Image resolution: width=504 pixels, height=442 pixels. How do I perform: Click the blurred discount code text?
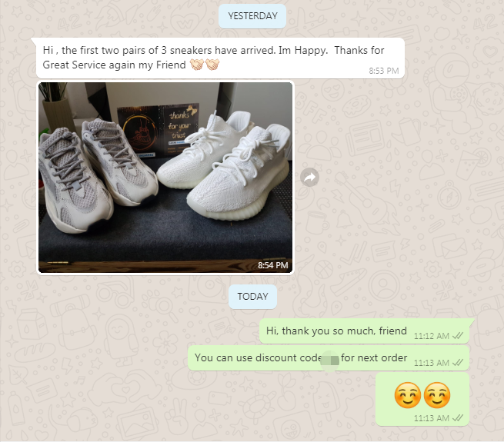(330, 360)
